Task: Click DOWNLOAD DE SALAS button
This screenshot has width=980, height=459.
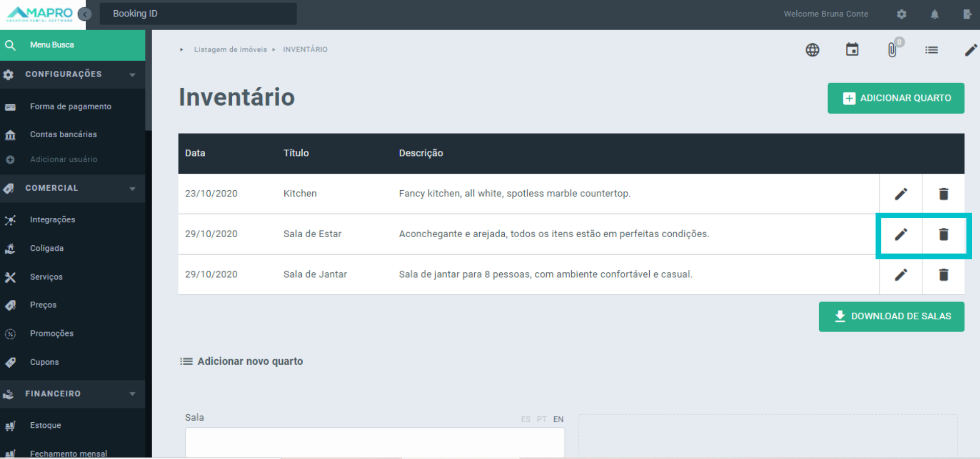Action: (x=891, y=316)
